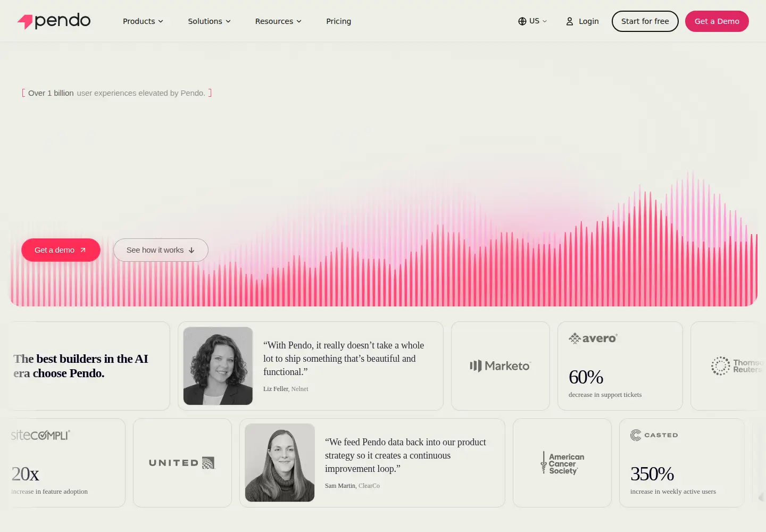The height and width of the screenshot is (532, 766).
Task: Click the 'Sam Martin, ClearCo' attribution
Action: tap(352, 486)
